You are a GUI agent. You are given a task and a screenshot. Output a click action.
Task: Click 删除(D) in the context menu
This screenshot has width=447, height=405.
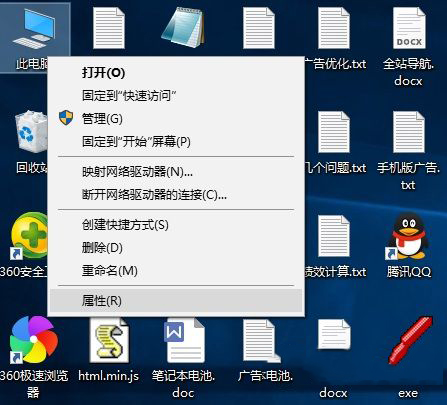click(176, 248)
